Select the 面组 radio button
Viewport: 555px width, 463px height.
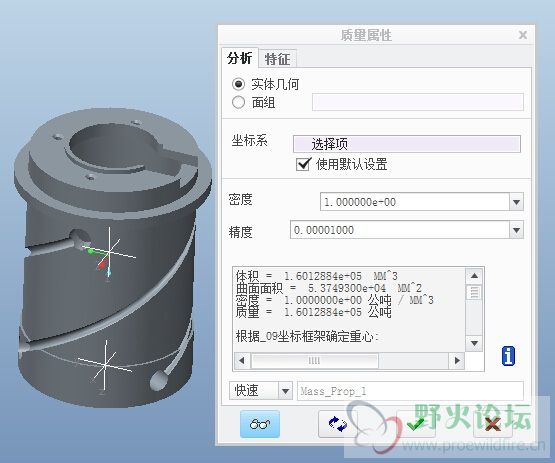coord(238,102)
